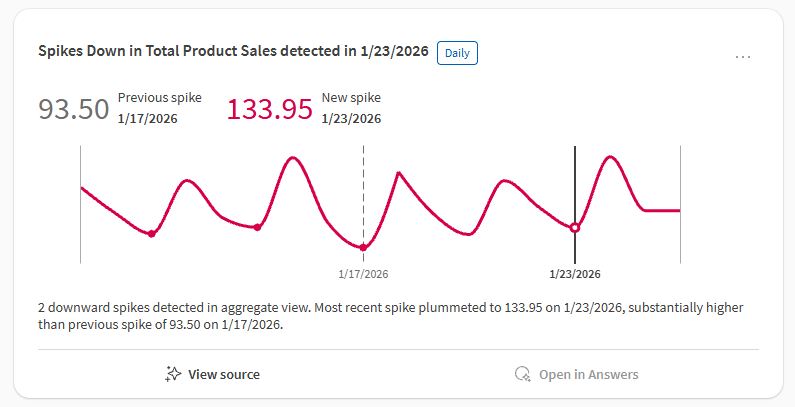Screen dimensions: 795x407
Task: Click the second red spike dot on chart
Action: (x=258, y=228)
